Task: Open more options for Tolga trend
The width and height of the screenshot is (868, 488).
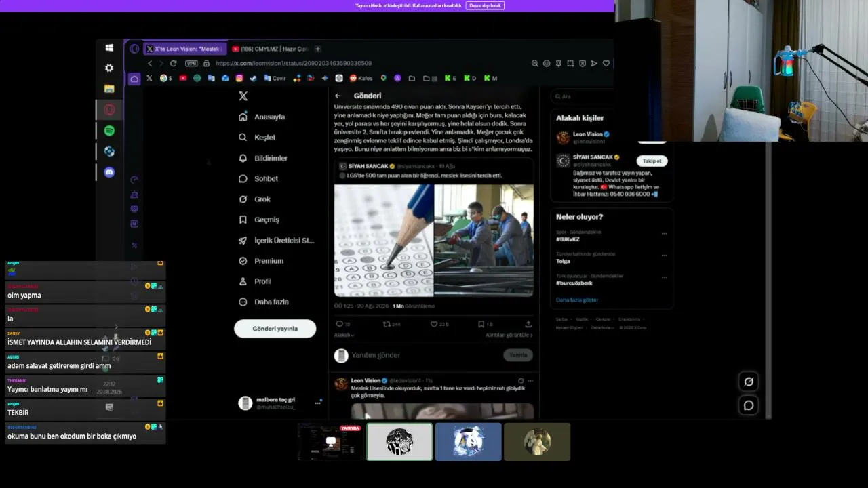Action: [x=664, y=256]
